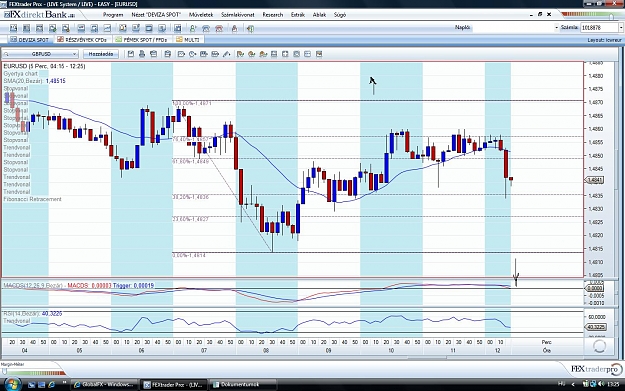
Task: Open the Extrák menu
Action: pyautogui.click(x=298, y=15)
